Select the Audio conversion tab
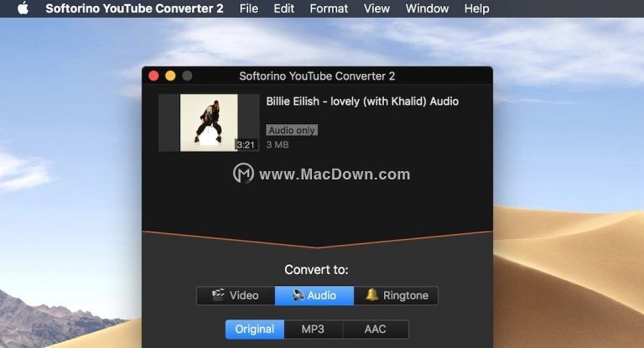This screenshot has width=644, height=348. 314,295
